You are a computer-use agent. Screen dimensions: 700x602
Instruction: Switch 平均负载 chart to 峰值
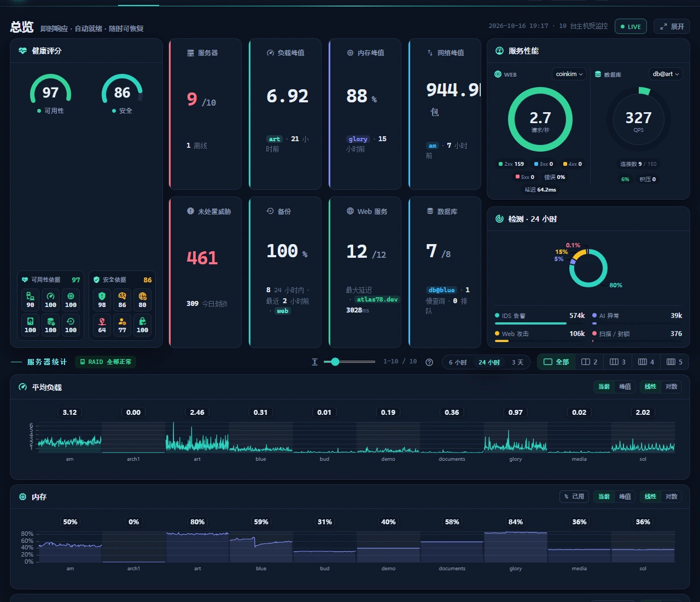point(625,386)
